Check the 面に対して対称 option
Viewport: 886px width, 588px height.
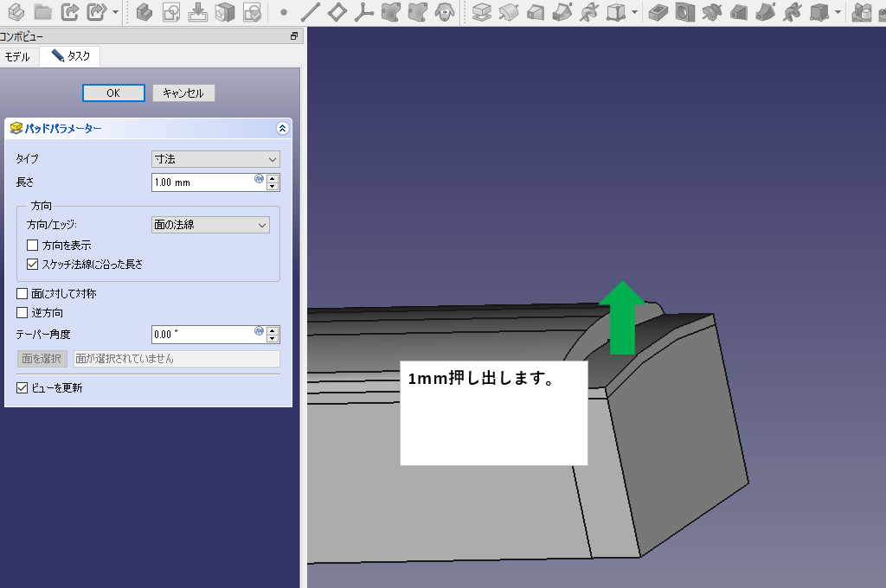tap(22, 294)
